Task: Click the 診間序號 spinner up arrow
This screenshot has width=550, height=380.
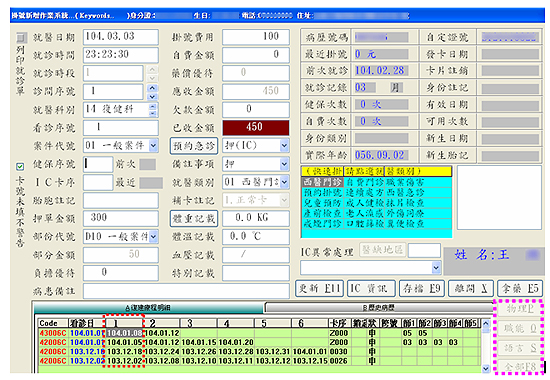Action: [x=153, y=88]
